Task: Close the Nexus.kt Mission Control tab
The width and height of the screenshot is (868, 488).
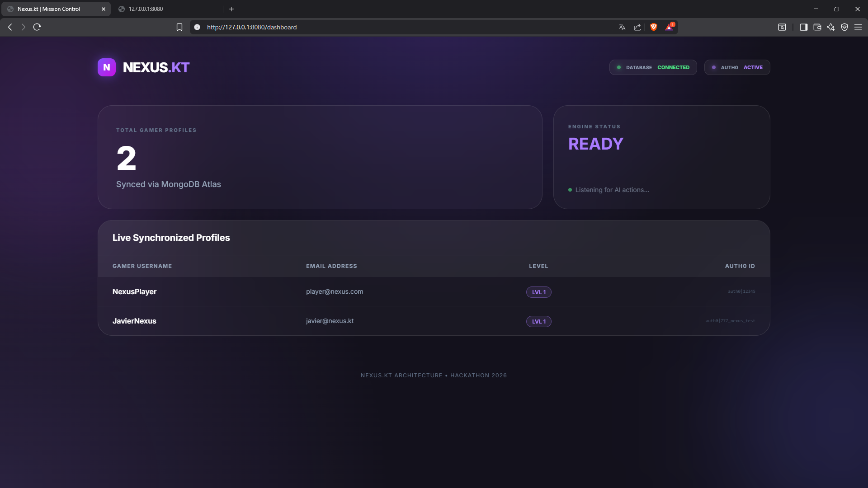Action: [104, 9]
